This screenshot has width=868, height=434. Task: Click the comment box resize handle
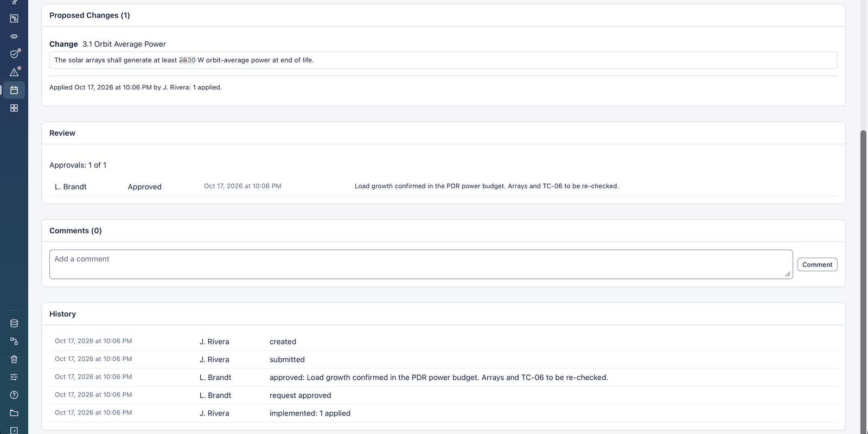click(x=788, y=274)
